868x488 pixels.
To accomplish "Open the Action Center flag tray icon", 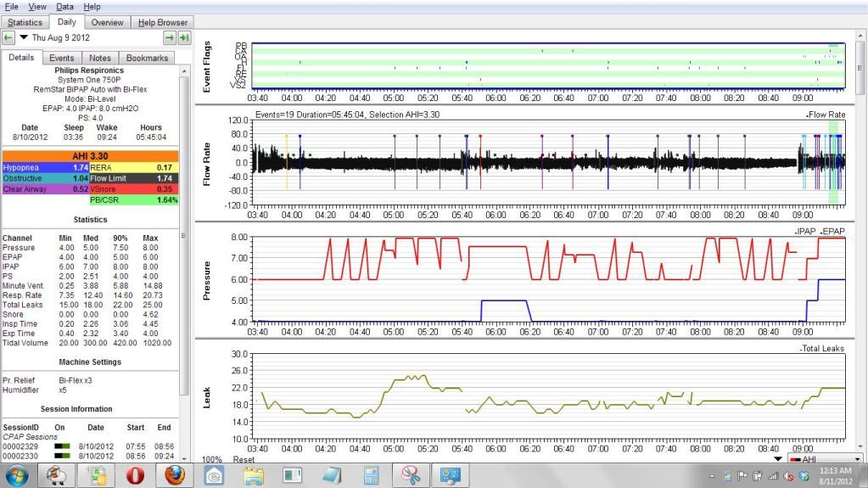I will point(742,476).
